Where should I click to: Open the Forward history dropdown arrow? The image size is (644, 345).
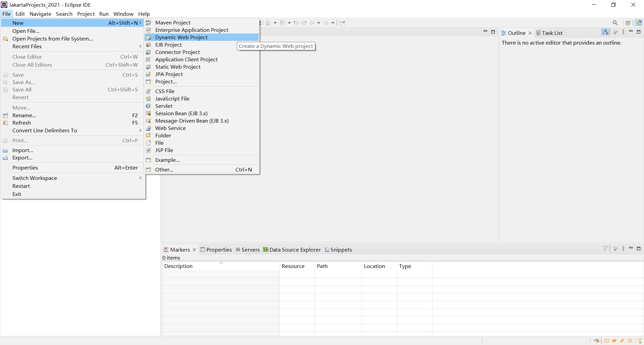point(333,23)
